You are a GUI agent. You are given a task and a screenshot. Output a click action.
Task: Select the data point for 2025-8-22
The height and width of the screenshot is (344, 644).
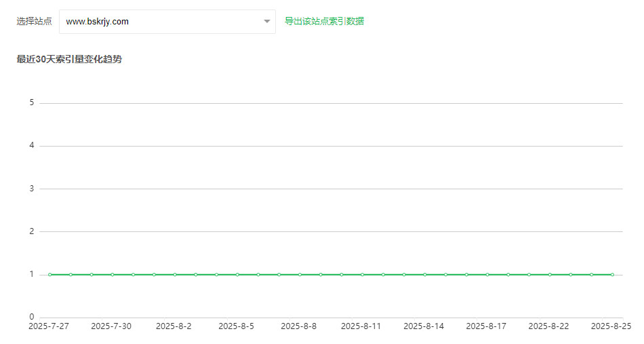pyautogui.click(x=550, y=275)
